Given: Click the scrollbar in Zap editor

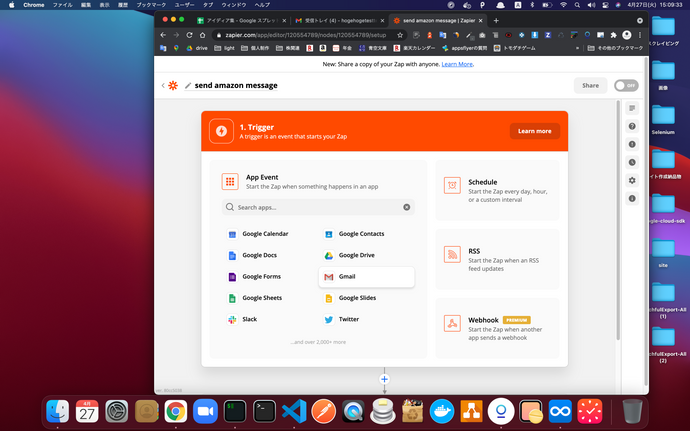Looking at the screenshot, I should (617, 220).
